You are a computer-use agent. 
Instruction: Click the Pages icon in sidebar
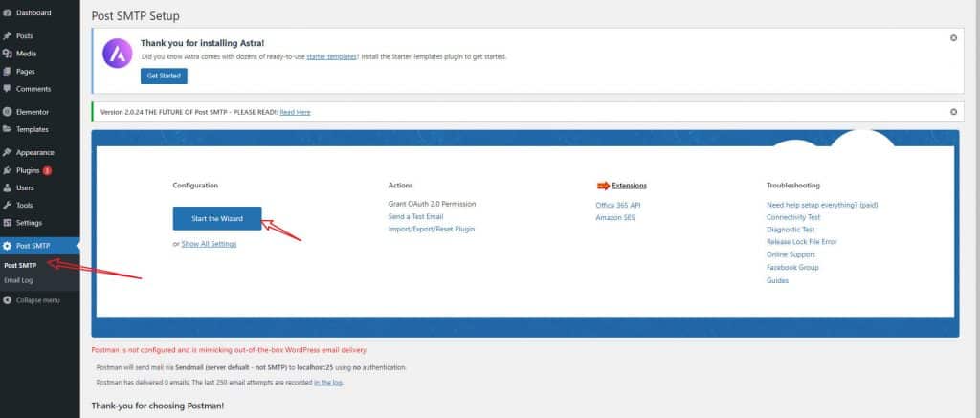click(x=8, y=71)
